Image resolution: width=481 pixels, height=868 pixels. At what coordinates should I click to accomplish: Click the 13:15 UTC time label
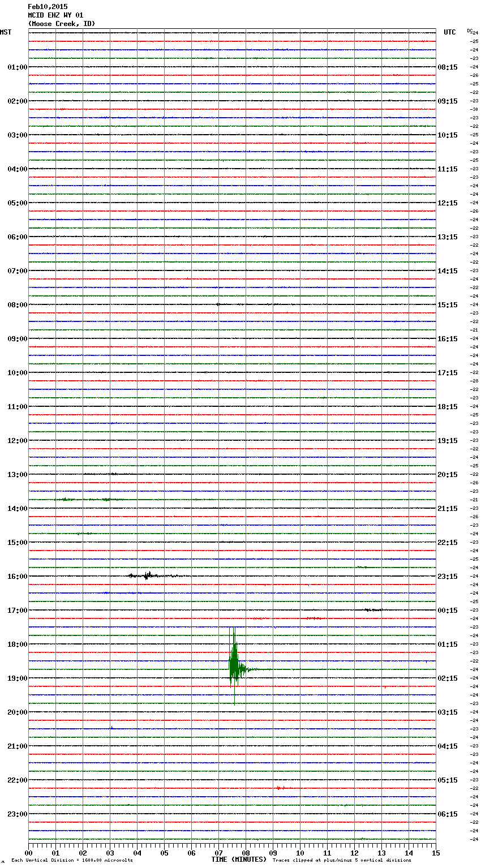(x=448, y=237)
